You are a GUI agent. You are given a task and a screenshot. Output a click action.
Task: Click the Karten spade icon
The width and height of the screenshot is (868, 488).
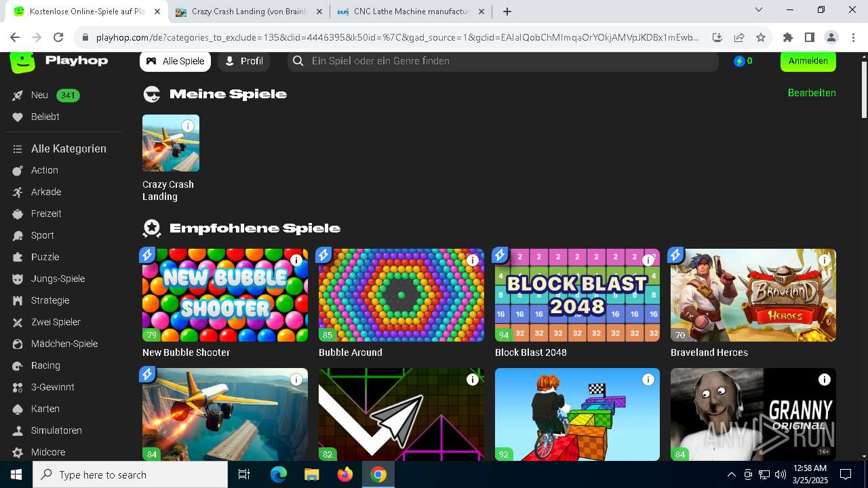(18, 409)
